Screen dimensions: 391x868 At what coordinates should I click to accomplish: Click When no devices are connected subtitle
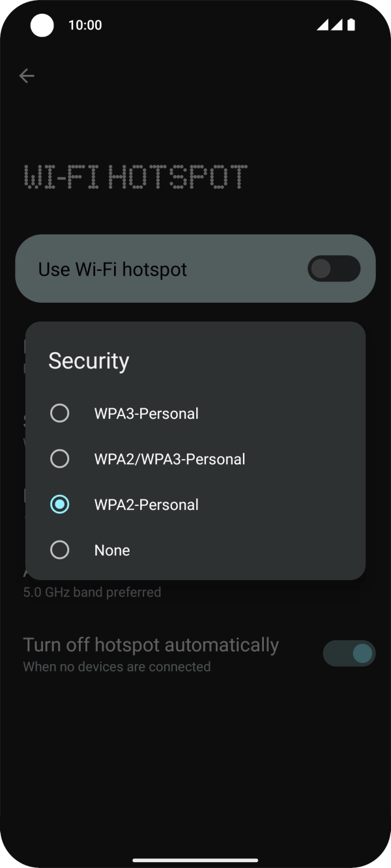click(117, 666)
